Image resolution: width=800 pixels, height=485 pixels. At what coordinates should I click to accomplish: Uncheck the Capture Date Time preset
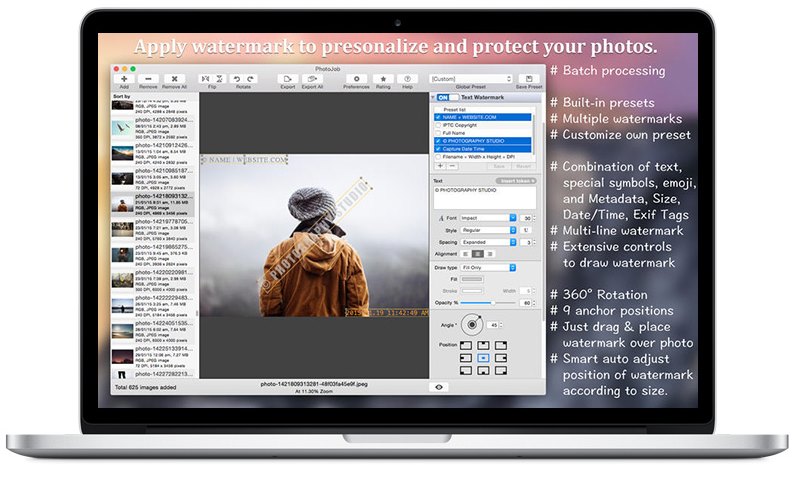tap(438, 149)
